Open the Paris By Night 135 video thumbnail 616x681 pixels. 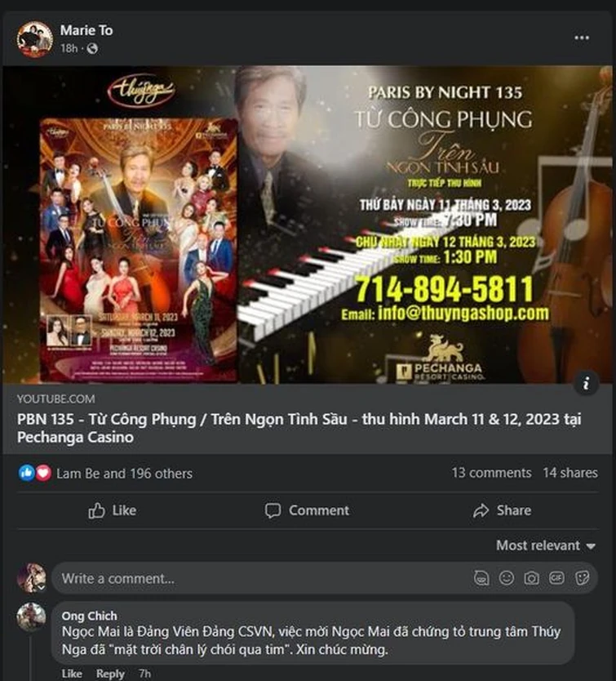tap(308, 225)
